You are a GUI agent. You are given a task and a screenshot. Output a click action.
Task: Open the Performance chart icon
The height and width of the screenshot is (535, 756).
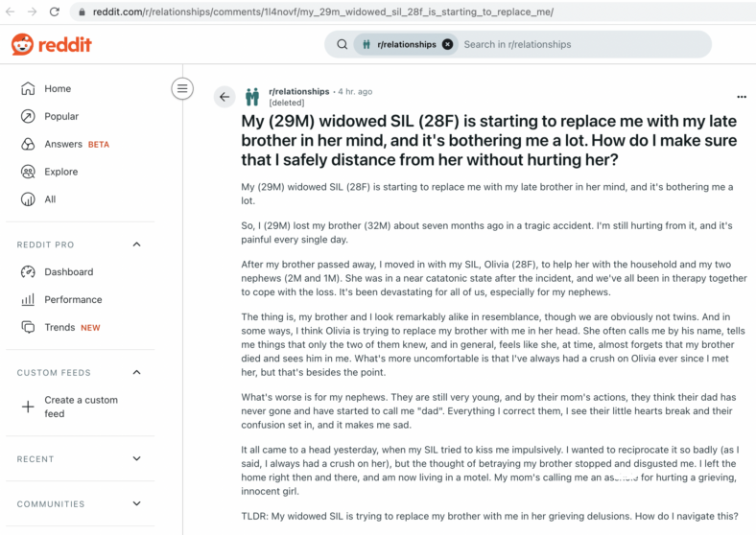pos(28,300)
